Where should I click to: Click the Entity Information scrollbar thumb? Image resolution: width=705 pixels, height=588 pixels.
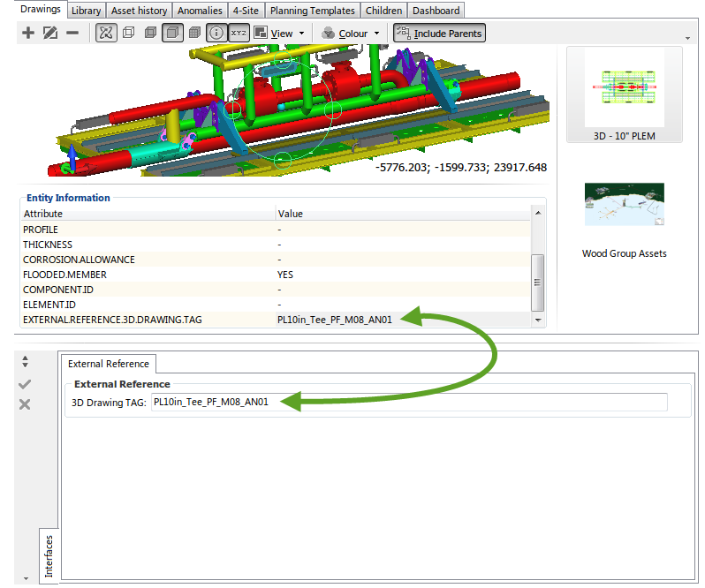pos(538,283)
